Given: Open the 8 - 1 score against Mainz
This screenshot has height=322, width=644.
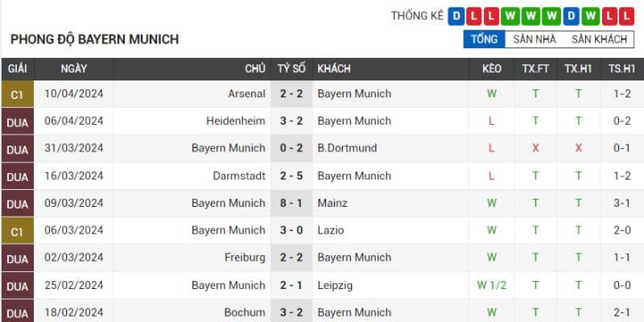Looking at the screenshot, I should tap(291, 203).
